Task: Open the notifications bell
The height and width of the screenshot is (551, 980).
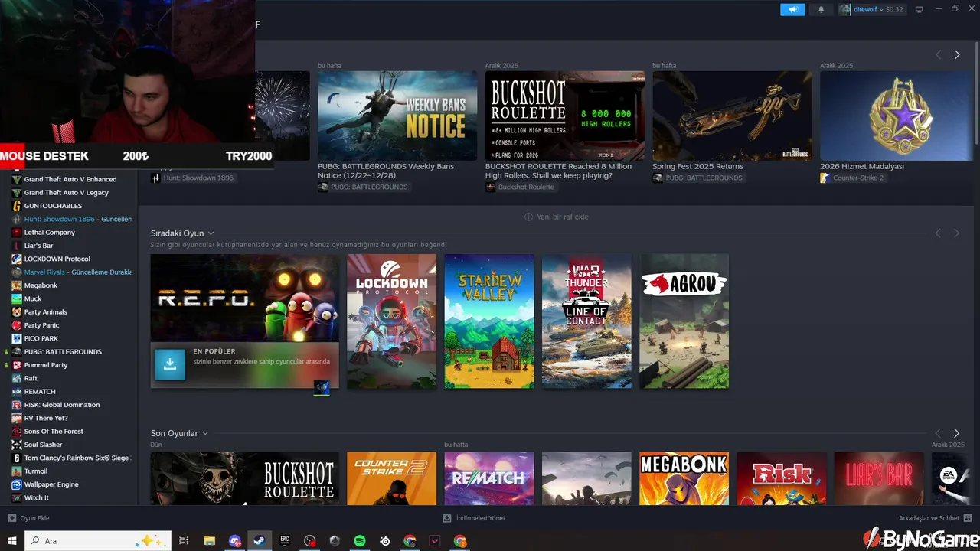Action: [x=822, y=10]
